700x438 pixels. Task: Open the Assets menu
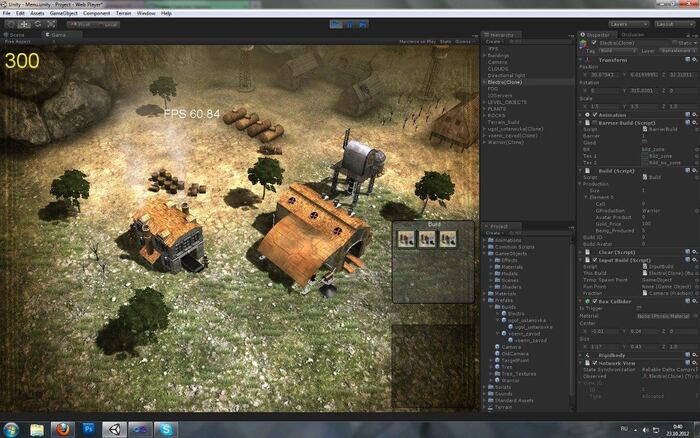37,13
